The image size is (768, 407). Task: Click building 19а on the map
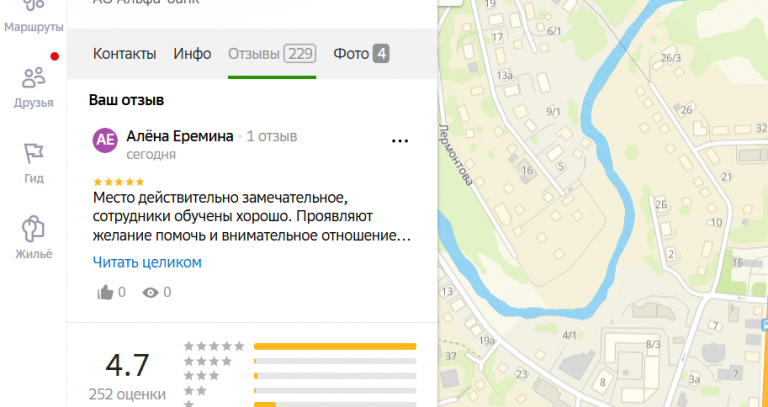(487, 341)
